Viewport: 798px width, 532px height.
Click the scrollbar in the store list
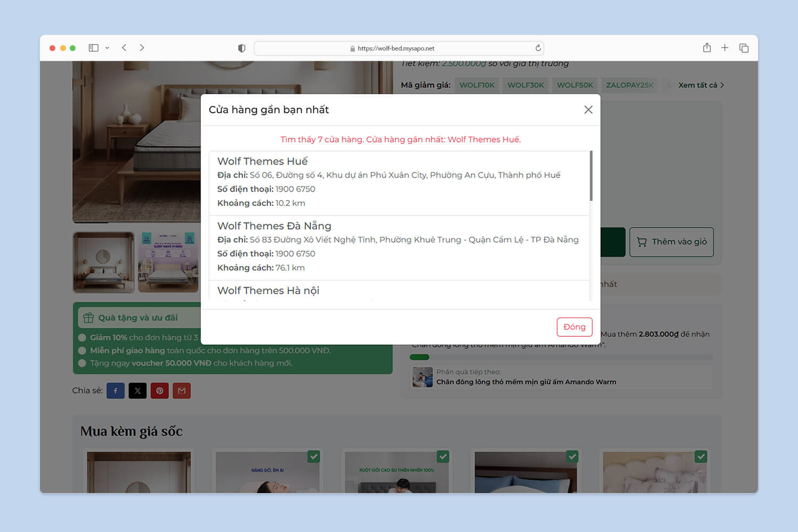click(x=591, y=176)
